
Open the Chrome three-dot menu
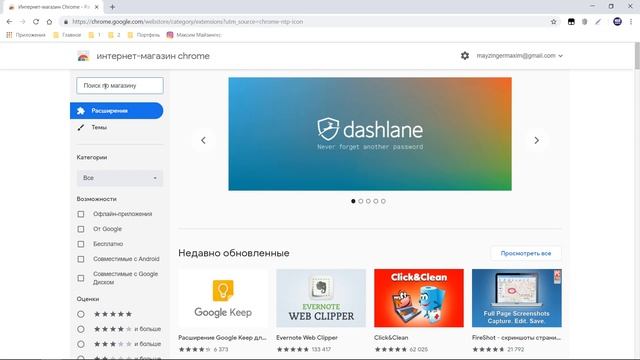pyautogui.click(x=631, y=22)
